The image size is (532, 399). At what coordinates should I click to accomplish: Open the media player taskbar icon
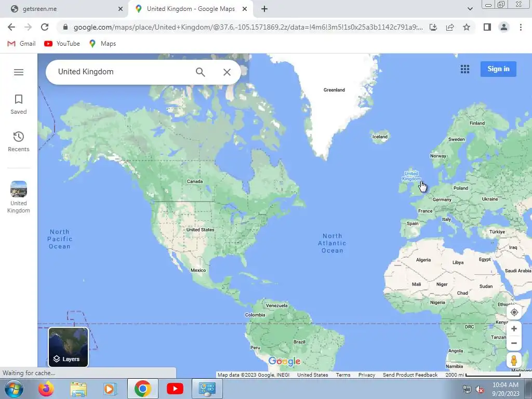click(x=110, y=389)
